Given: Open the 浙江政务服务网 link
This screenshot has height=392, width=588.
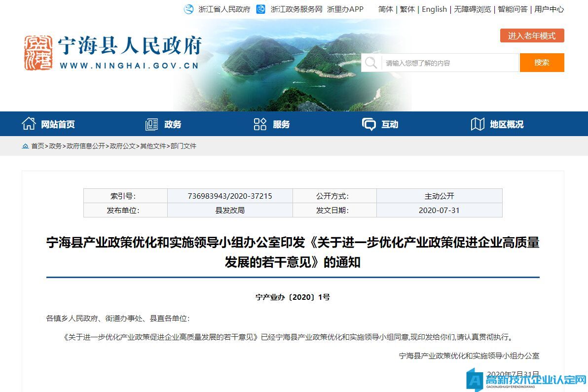Looking at the screenshot, I should click(x=296, y=9).
